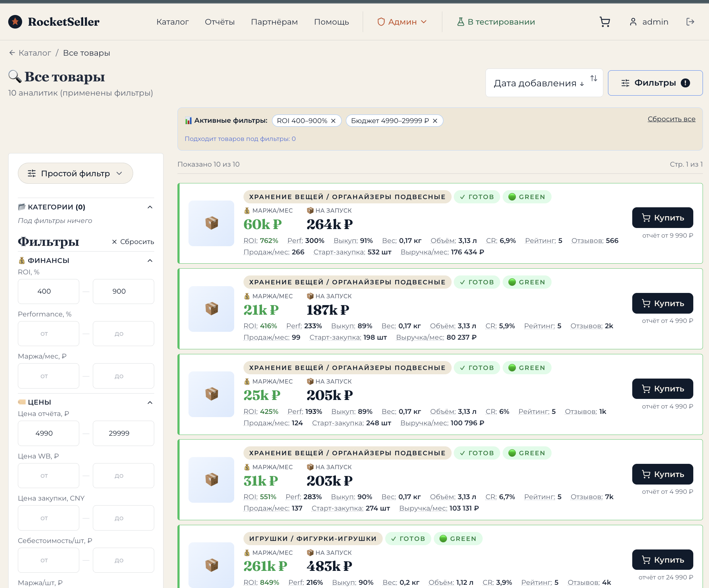Open the В тестировании section
The height and width of the screenshot is (588, 709).
(496, 22)
